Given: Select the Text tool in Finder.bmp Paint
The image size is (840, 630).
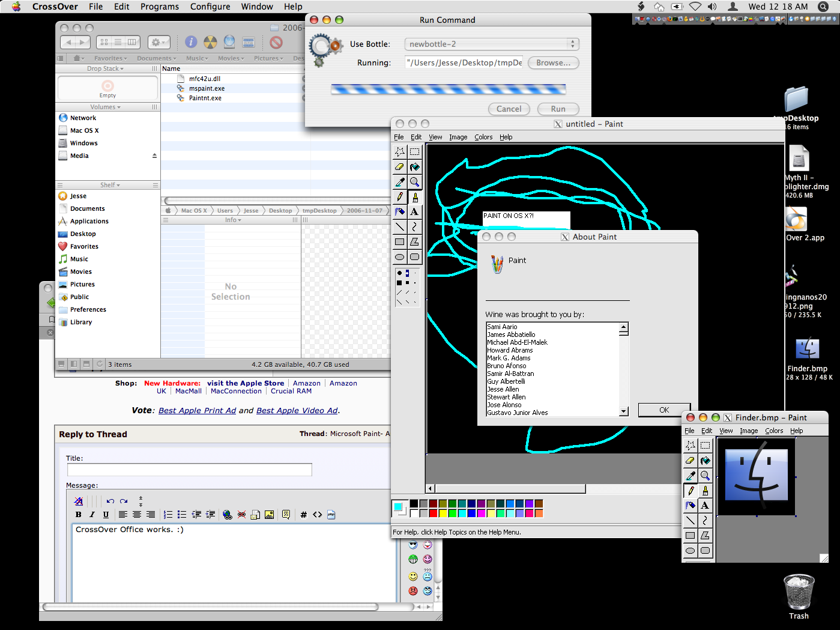Looking at the screenshot, I should pyautogui.click(x=705, y=506).
